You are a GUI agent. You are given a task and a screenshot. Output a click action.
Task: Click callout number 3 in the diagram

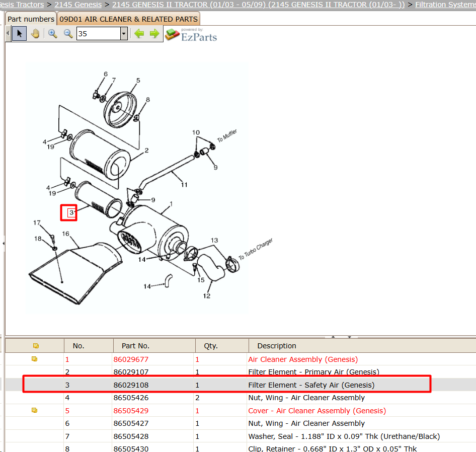point(71,212)
